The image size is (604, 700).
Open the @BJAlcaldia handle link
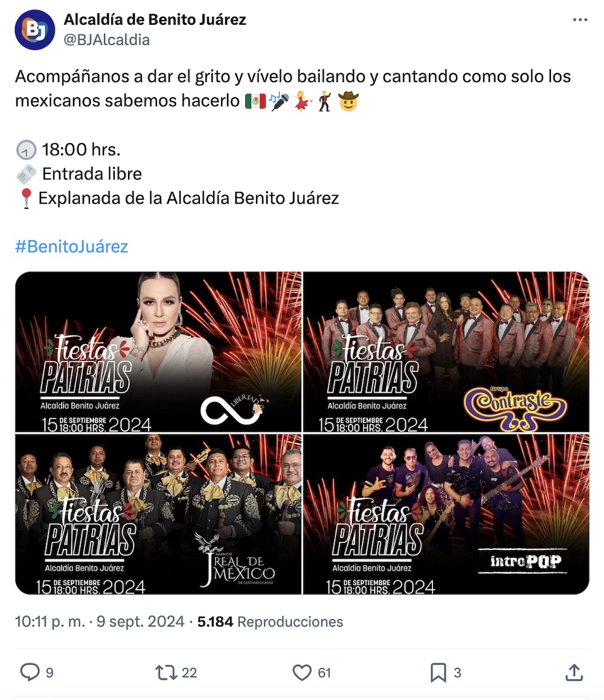tap(107, 40)
